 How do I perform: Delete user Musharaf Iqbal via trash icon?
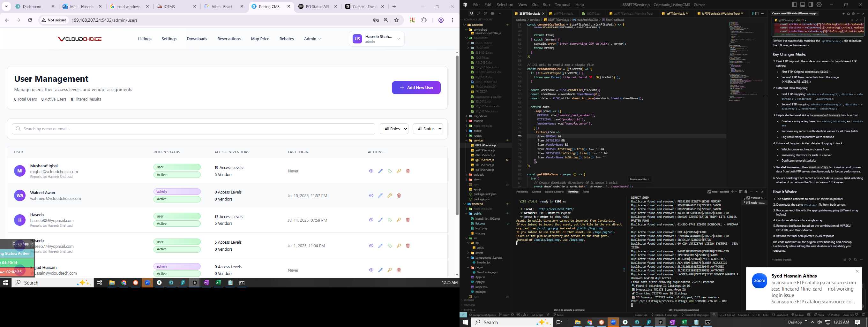click(408, 171)
